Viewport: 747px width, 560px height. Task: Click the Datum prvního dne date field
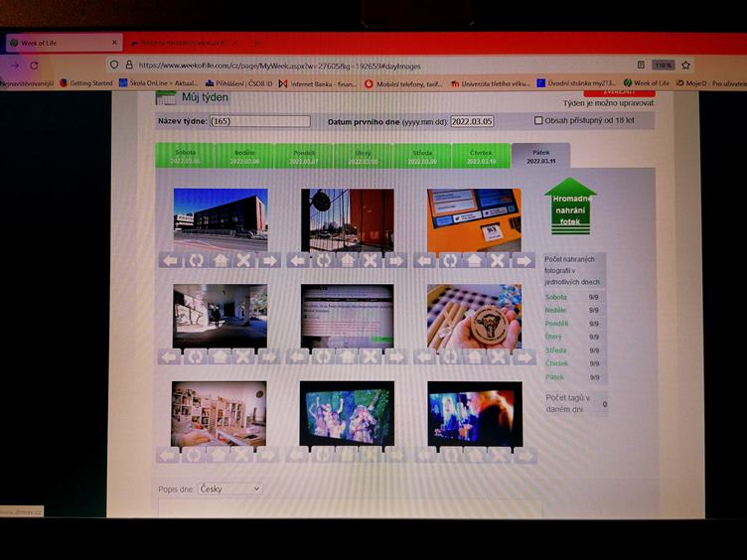(472, 121)
